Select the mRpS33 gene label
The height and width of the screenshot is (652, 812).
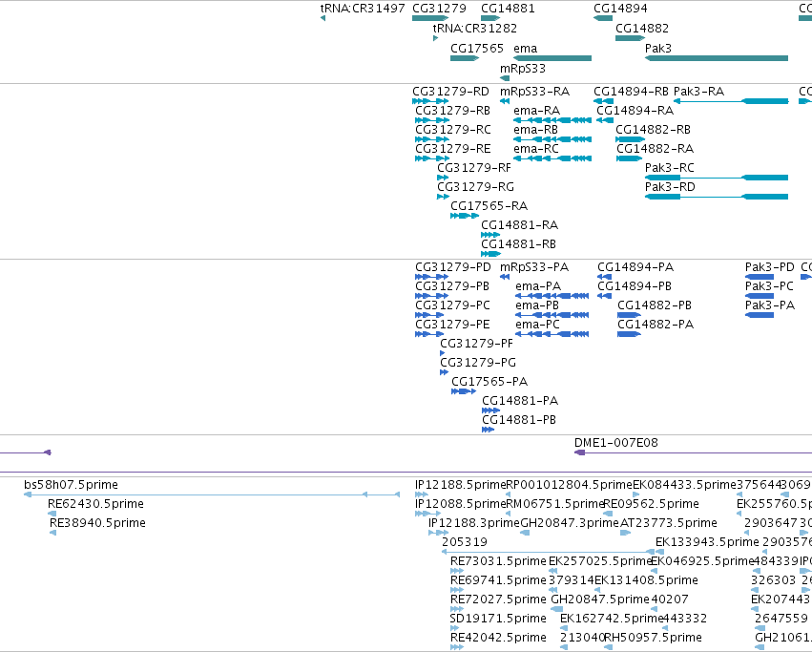523,69
